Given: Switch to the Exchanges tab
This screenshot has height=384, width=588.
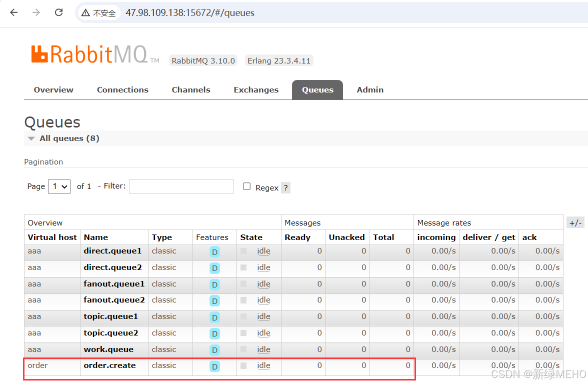Looking at the screenshot, I should tap(256, 89).
